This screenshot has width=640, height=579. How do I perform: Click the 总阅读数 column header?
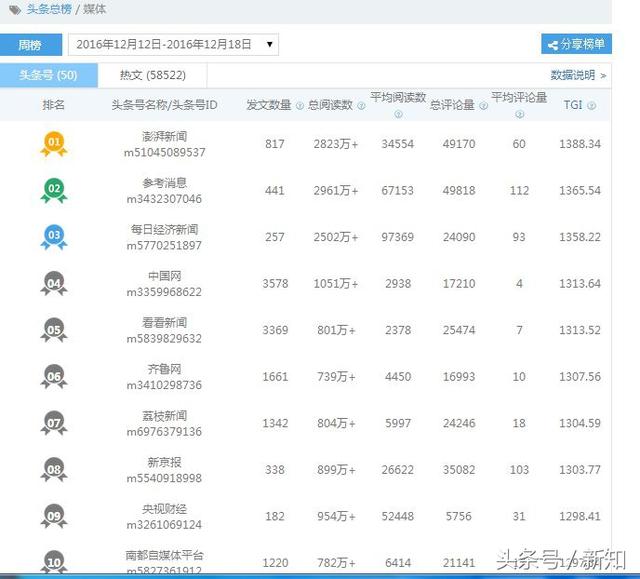point(330,105)
